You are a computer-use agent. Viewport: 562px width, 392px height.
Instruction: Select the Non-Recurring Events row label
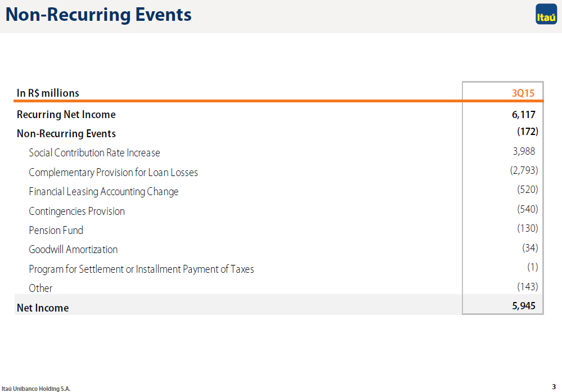coord(66,134)
